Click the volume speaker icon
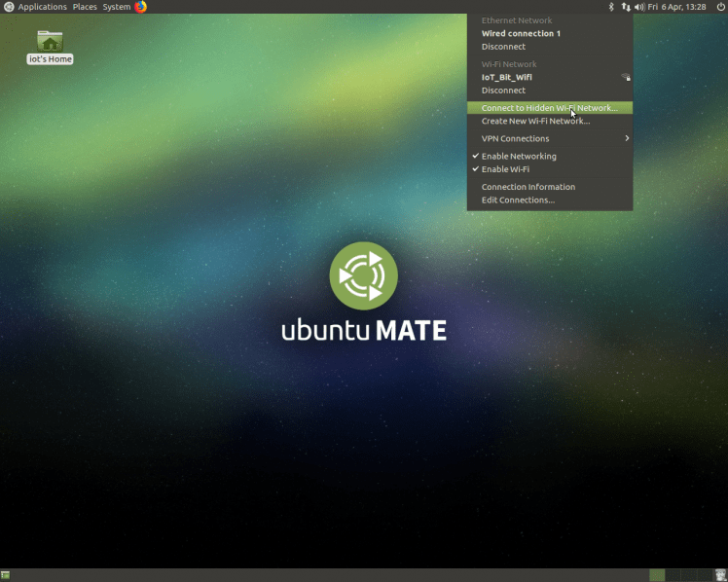The width and height of the screenshot is (728, 582). point(639,7)
